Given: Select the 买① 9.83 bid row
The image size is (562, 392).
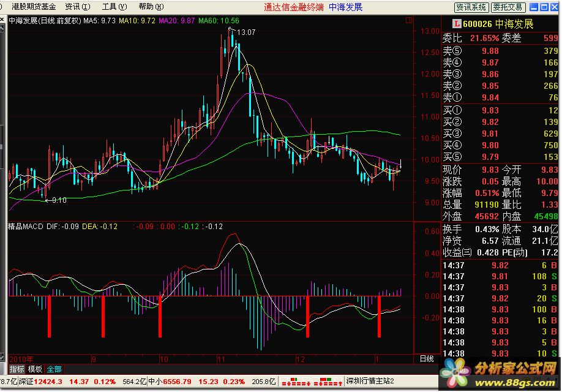Looking at the screenshot, I should pyautogui.click(x=500, y=110).
